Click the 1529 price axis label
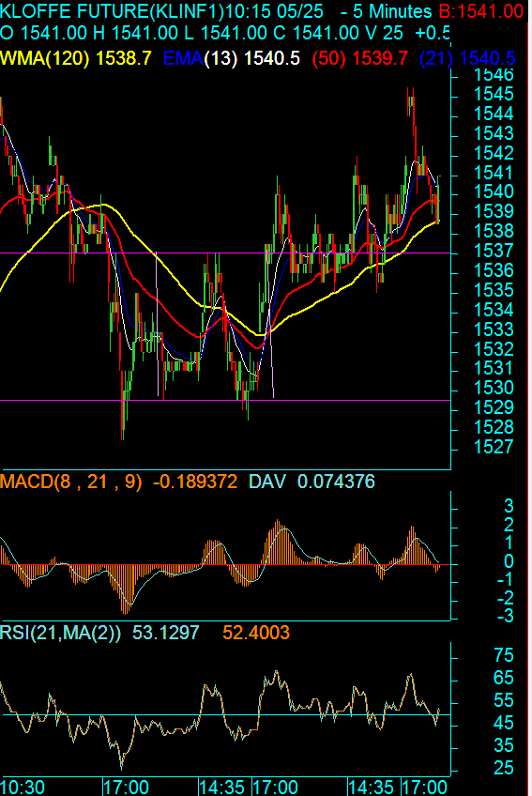The width and height of the screenshot is (532, 796). 494,407
